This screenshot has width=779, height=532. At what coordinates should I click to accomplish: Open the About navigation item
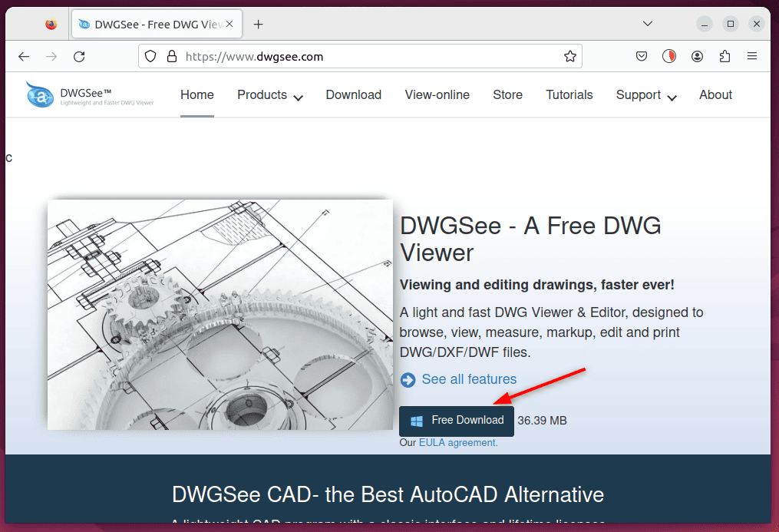pos(716,95)
